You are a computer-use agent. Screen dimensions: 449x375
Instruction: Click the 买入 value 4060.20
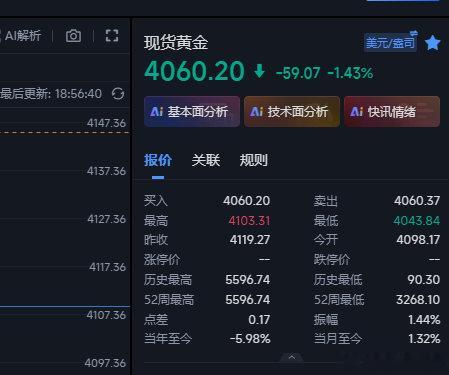pos(247,201)
